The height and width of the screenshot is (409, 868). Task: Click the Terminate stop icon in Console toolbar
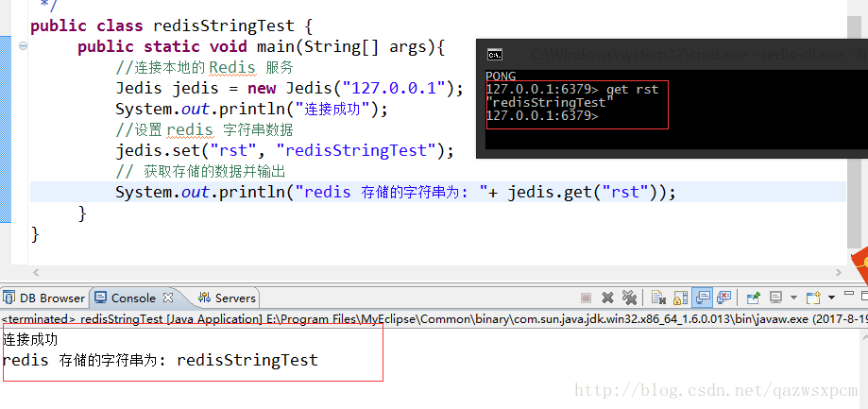[x=586, y=298]
